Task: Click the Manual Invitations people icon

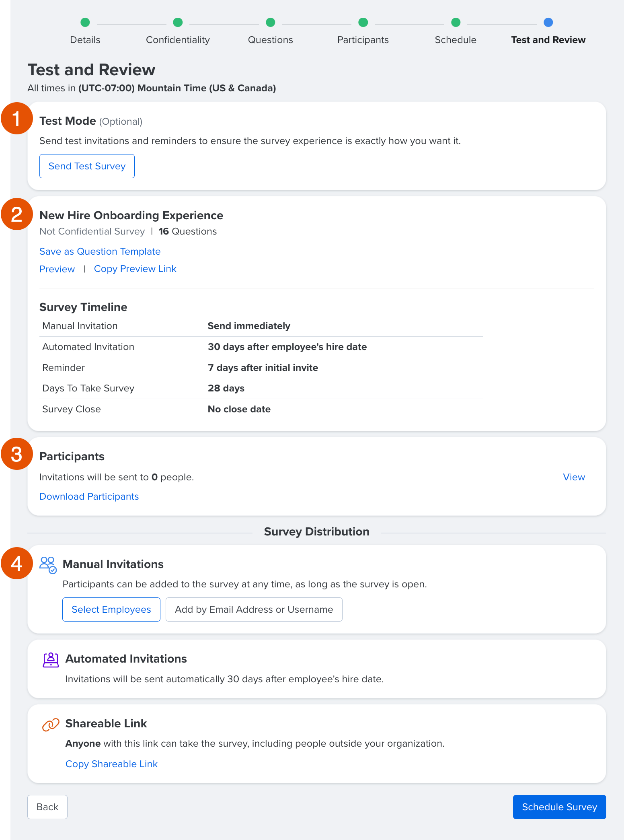Action: (48, 565)
